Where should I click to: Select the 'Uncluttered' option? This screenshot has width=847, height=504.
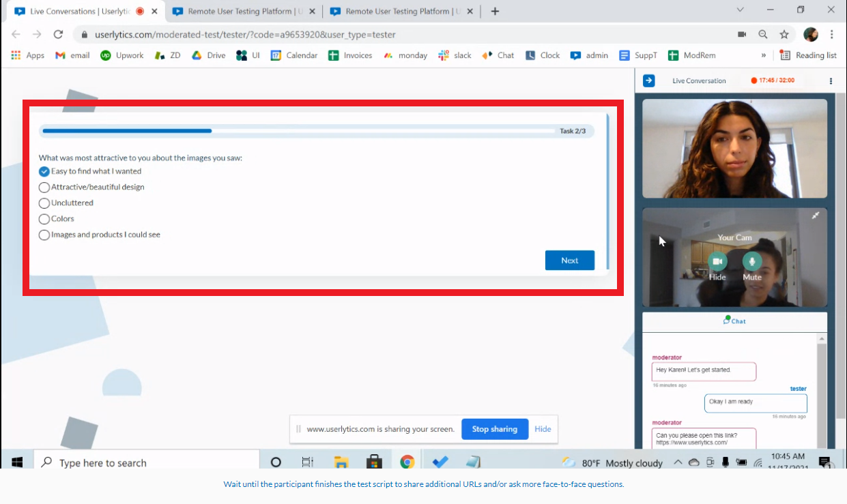pyautogui.click(x=44, y=203)
